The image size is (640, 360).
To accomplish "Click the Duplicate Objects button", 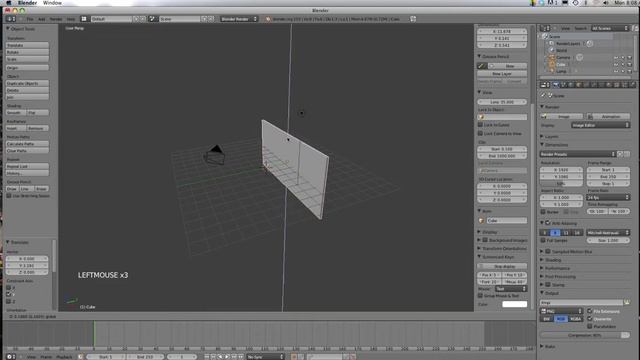I will [x=27, y=83].
